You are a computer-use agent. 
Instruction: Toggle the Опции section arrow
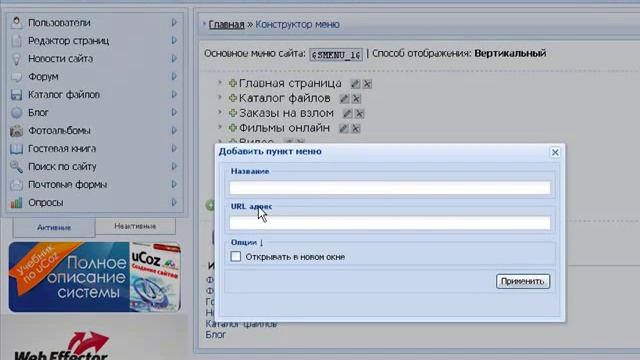click(x=261, y=242)
